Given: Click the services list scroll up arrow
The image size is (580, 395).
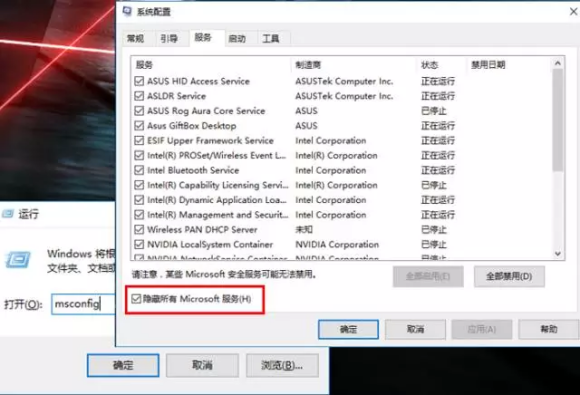Looking at the screenshot, I should coord(558,64).
